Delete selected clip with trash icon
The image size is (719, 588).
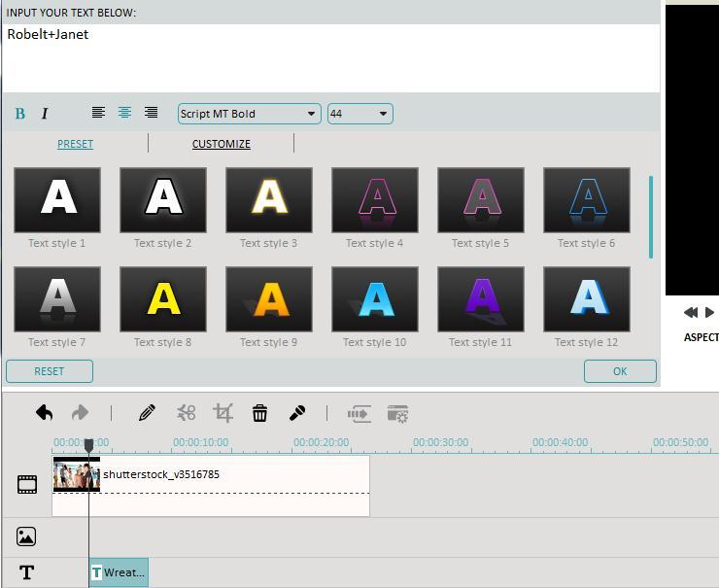tap(260, 413)
